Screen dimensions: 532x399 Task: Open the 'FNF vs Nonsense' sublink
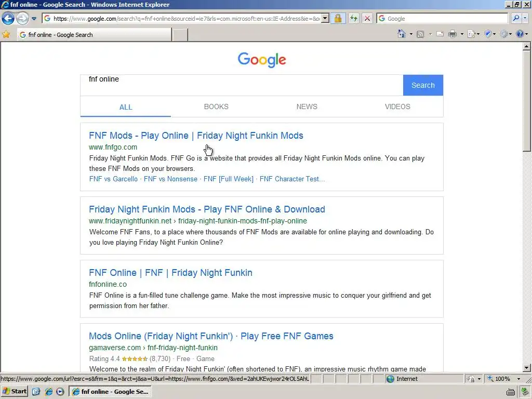coord(170,179)
